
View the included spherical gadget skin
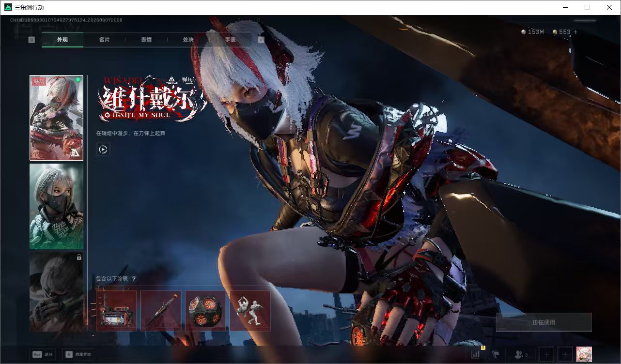[x=205, y=311]
